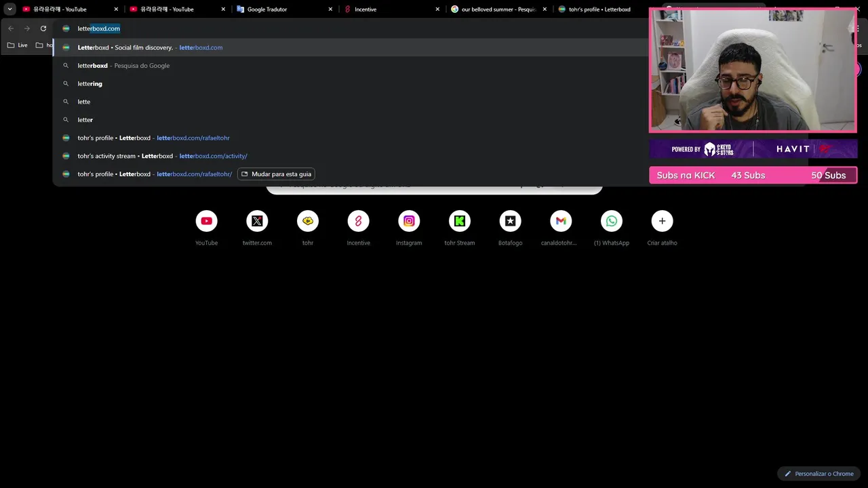Open the YouTube shortcut tile
868x488 pixels.
coord(206,228)
